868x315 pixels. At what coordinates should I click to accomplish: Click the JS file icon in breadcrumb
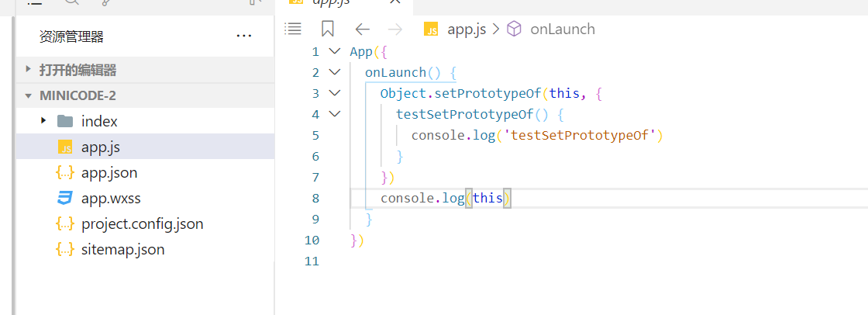(431, 29)
